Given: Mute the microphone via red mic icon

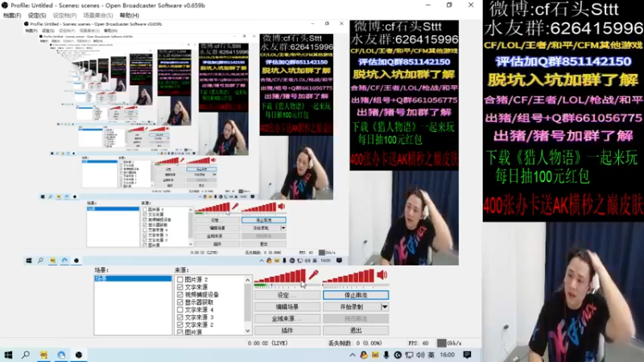Looking at the screenshot, I should [314, 274].
